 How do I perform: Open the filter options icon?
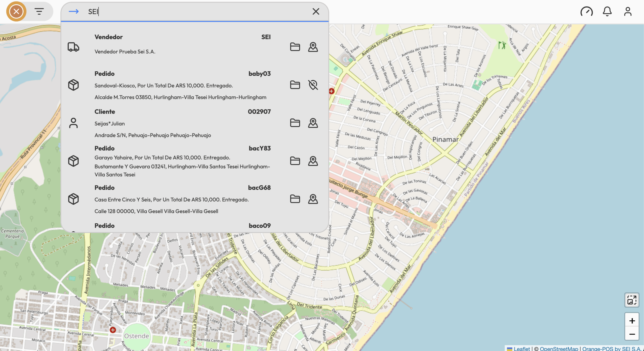39,11
